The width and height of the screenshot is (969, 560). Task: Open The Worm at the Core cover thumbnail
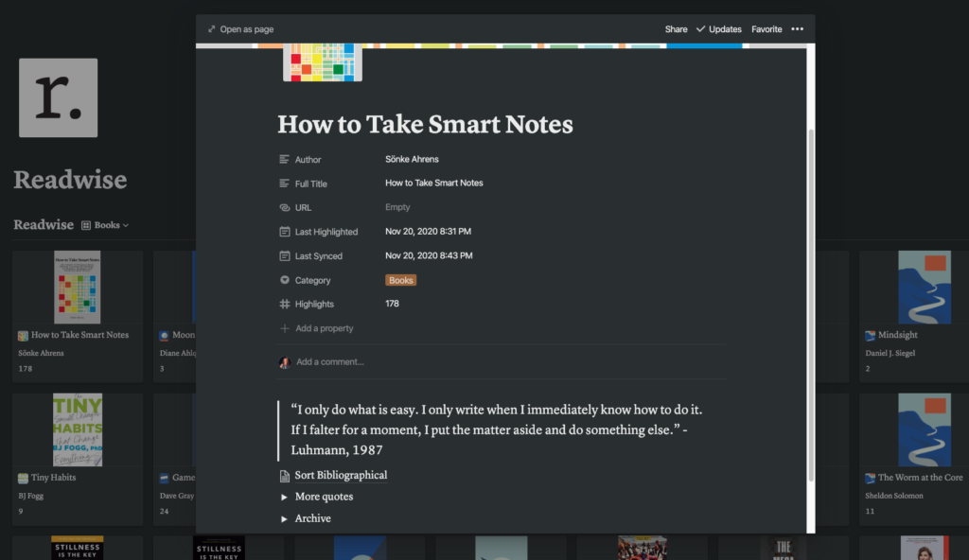click(x=925, y=429)
